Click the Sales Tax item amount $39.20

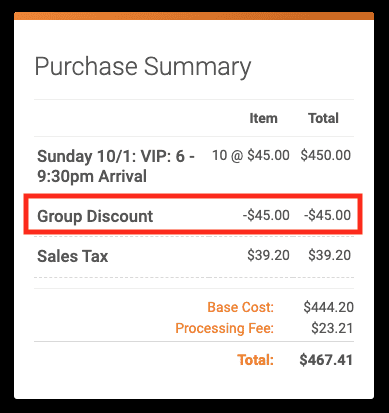click(268, 255)
